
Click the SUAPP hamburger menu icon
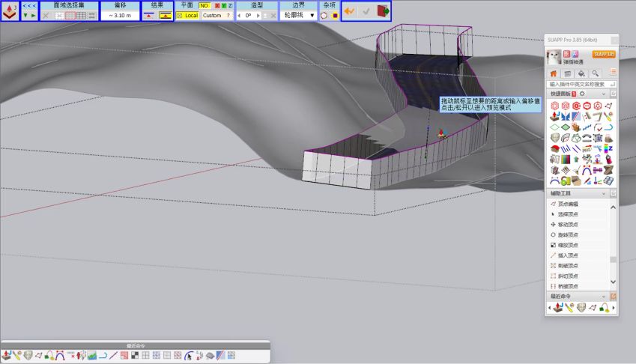point(614,72)
